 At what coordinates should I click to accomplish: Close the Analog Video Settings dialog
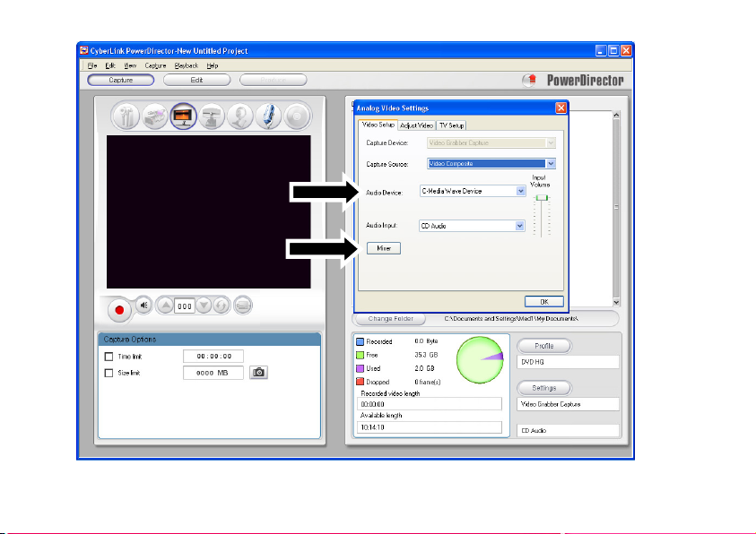(560, 108)
